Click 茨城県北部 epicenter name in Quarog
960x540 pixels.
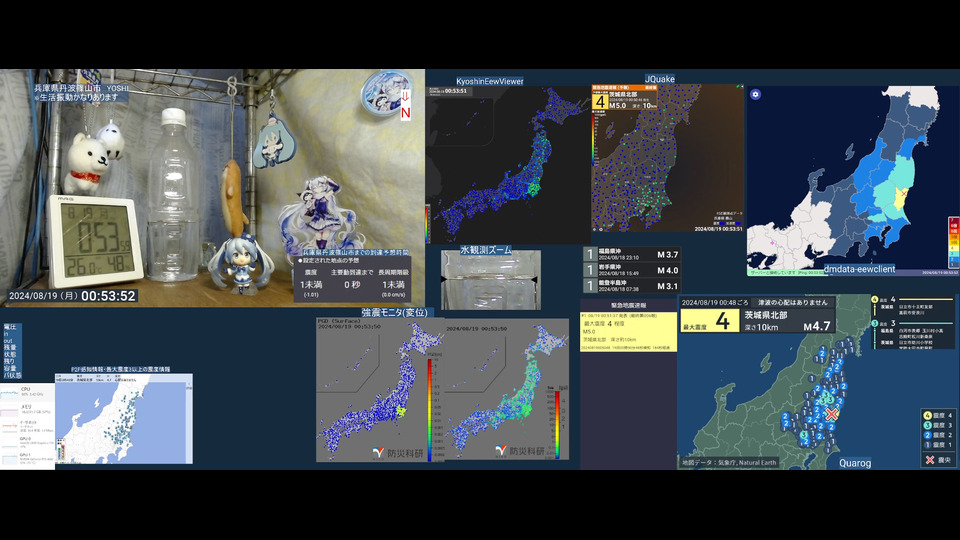point(765,315)
